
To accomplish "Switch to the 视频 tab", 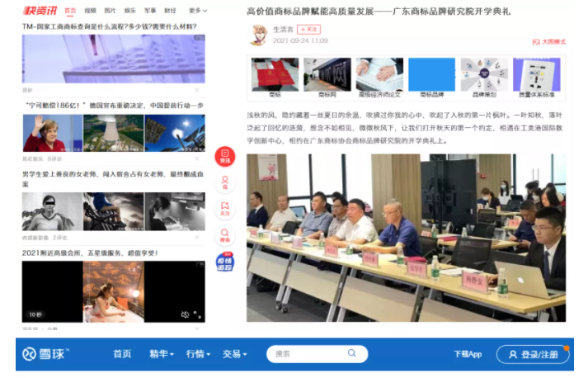I will [90, 11].
